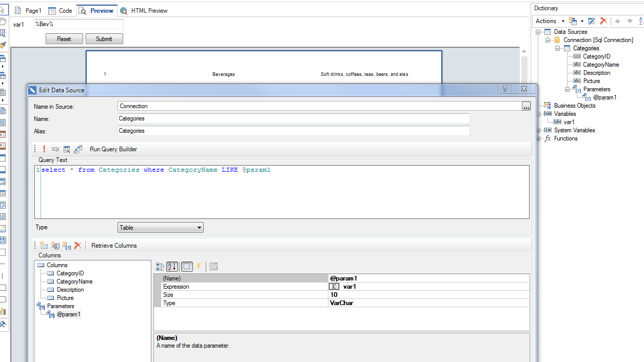Click the lightning bolt Events icon
Screen dimensions: 644x362
[199, 267]
